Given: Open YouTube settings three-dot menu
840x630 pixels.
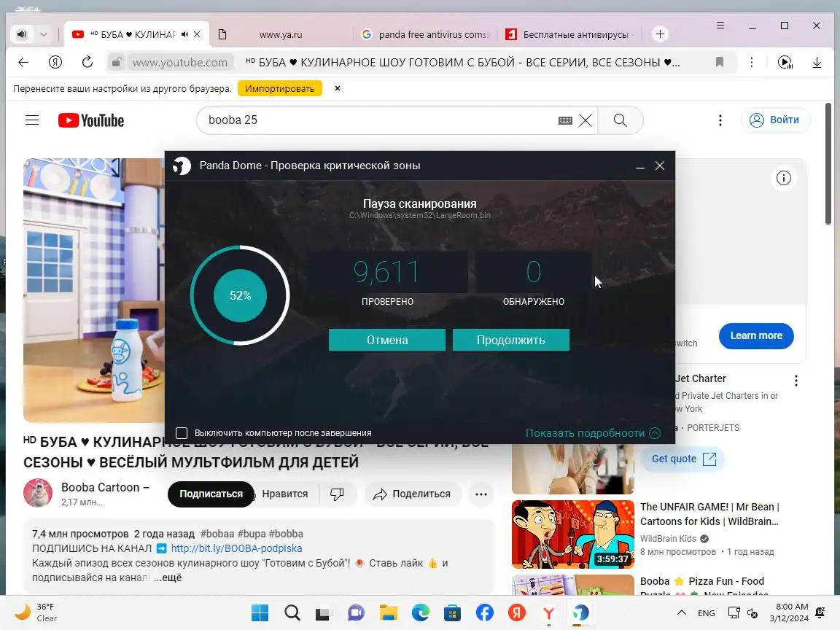Looking at the screenshot, I should click(720, 120).
